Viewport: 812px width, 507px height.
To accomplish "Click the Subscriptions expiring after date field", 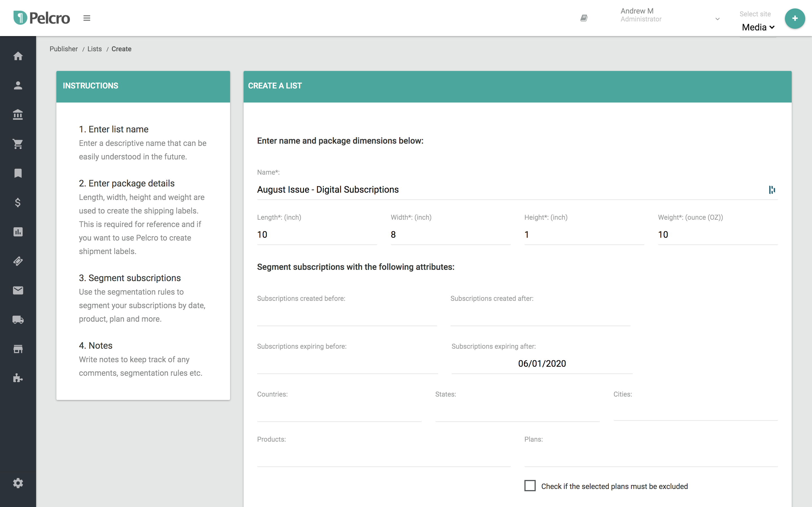I will [x=542, y=364].
